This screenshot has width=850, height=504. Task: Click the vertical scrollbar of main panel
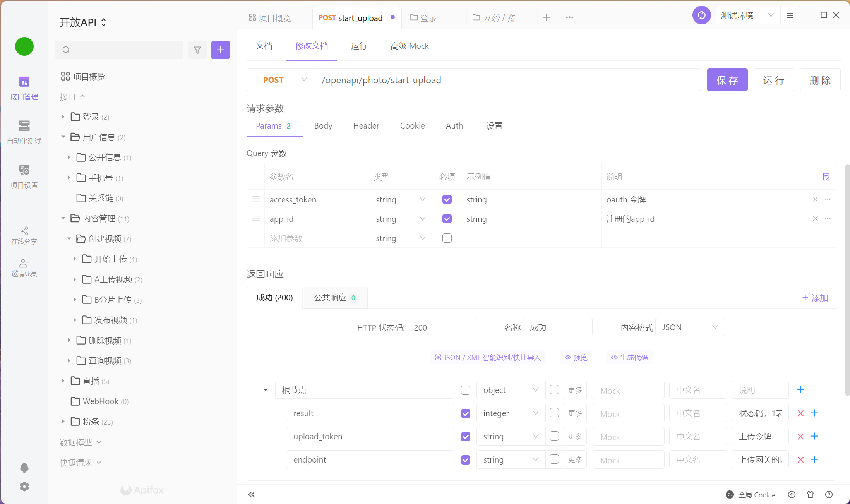click(847, 279)
